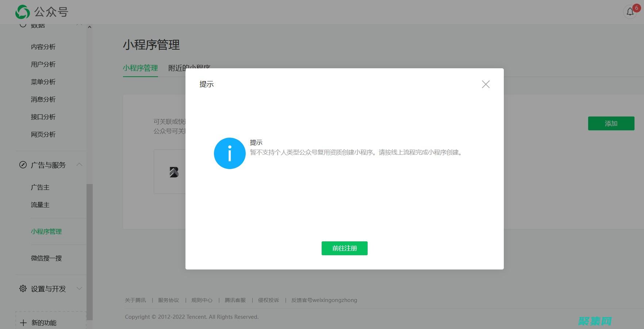Screen dimensions: 644x329
Task: Close the 提示 dialog with the X
Action: click(485, 84)
